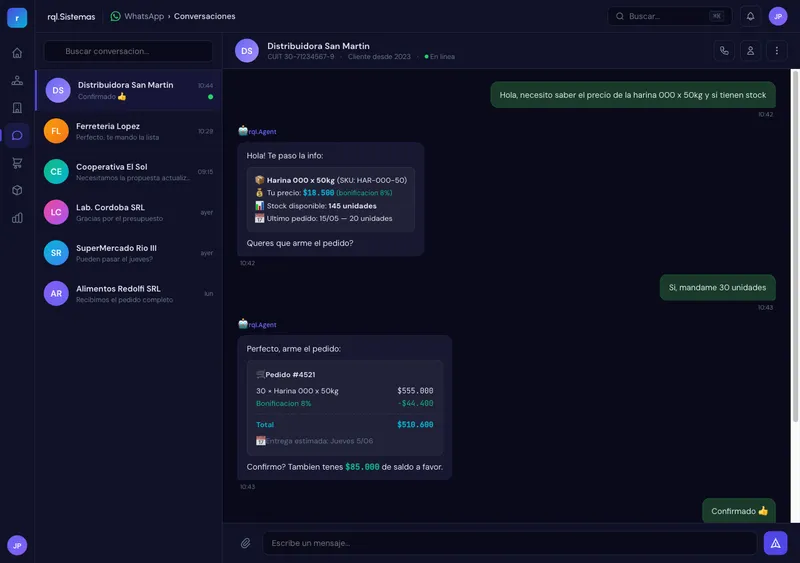Open SuperMercado Rio III conversation
800x563 pixels.
click(129, 253)
